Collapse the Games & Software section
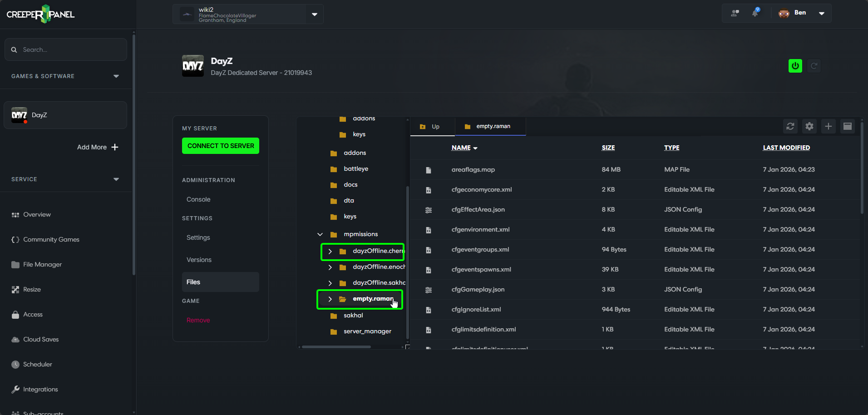868x415 pixels. point(116,76)
